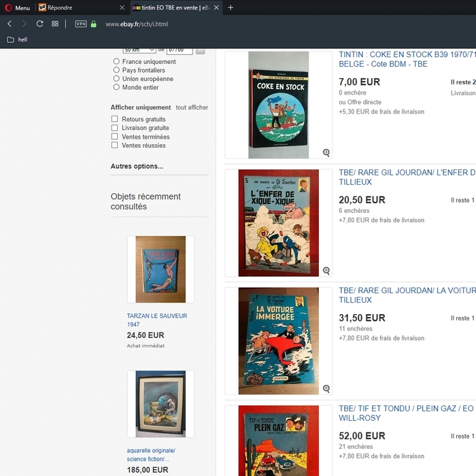Image resolution: width=476 pixels, height=476 pixels.
Task: Click the Tarzan le Sauveur thumbnail
Action: coord(160,269)
